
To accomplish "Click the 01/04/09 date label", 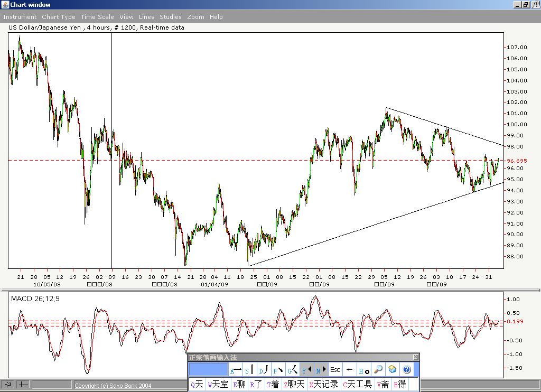I will (x=214, y=284).
